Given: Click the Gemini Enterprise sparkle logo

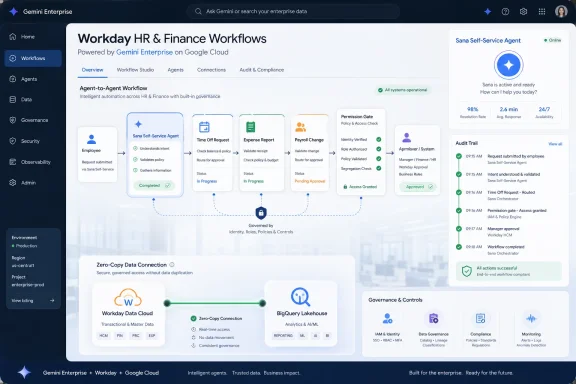Looking at the screenshot, I should [13, 11].
